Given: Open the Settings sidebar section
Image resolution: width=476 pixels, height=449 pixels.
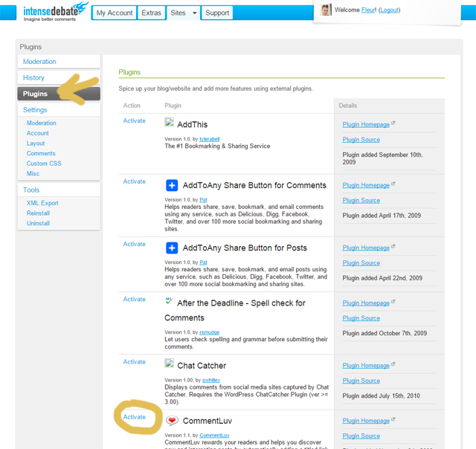Looking at the screenshot, I should [59, 110].
